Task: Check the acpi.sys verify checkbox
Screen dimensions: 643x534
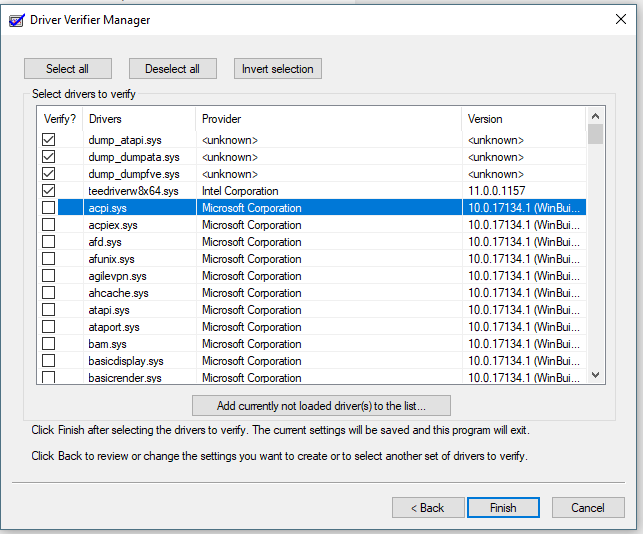Action: tap(48, 208)
